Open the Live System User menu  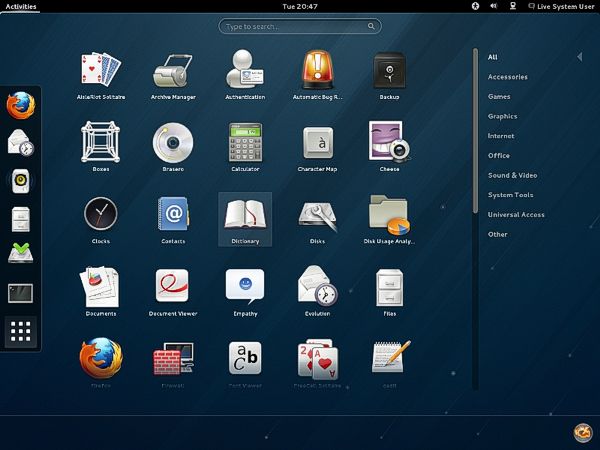point(561,6)
